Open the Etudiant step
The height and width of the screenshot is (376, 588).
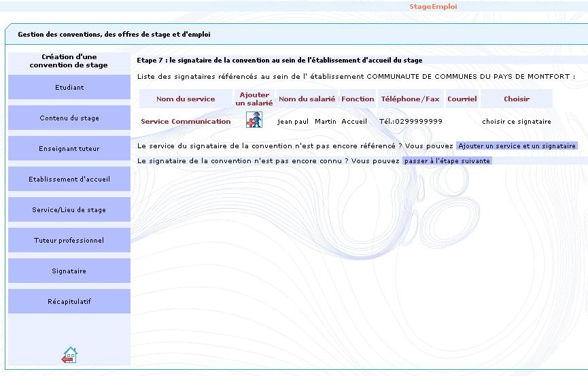click(x=69, y=88)
